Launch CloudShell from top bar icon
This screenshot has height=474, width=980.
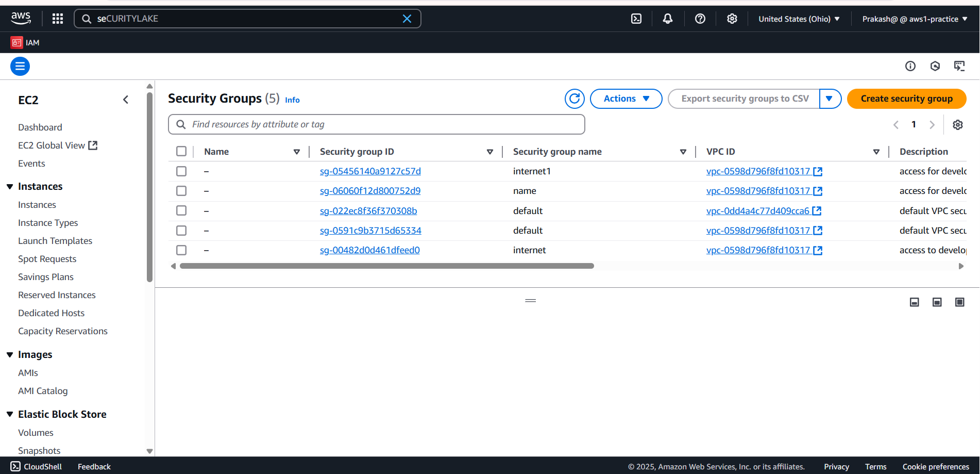(636, 19)
